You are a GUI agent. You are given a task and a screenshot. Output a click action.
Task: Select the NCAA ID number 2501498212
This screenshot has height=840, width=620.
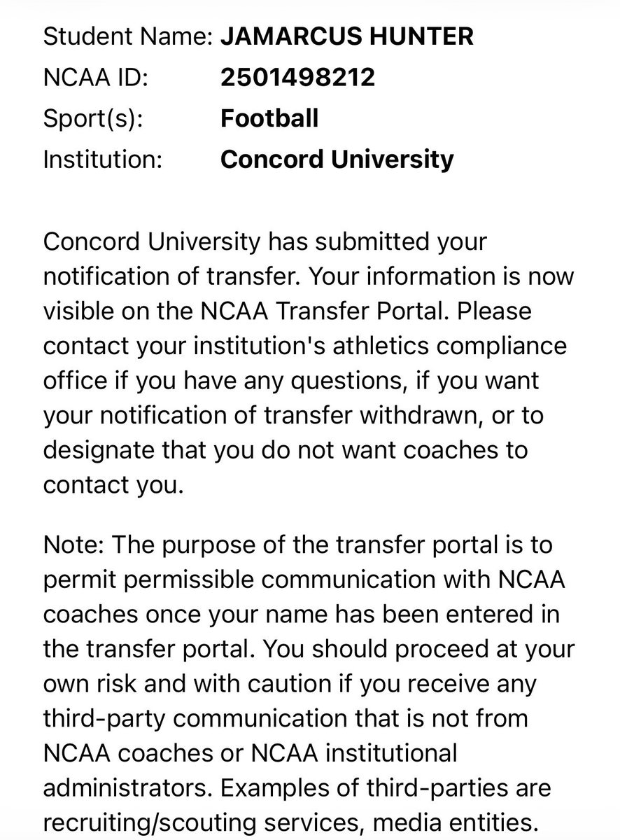(297, 77)
